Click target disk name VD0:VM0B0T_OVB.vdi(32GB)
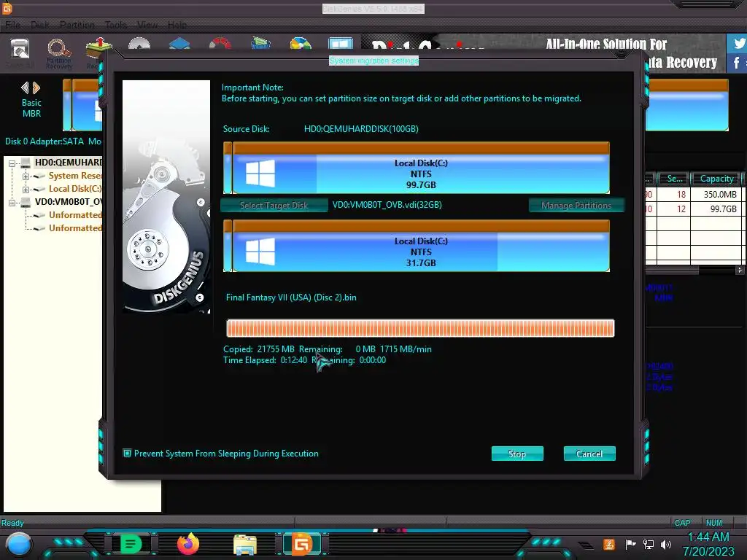The height and width of the screenshot is (560, 747). [387, 205]
